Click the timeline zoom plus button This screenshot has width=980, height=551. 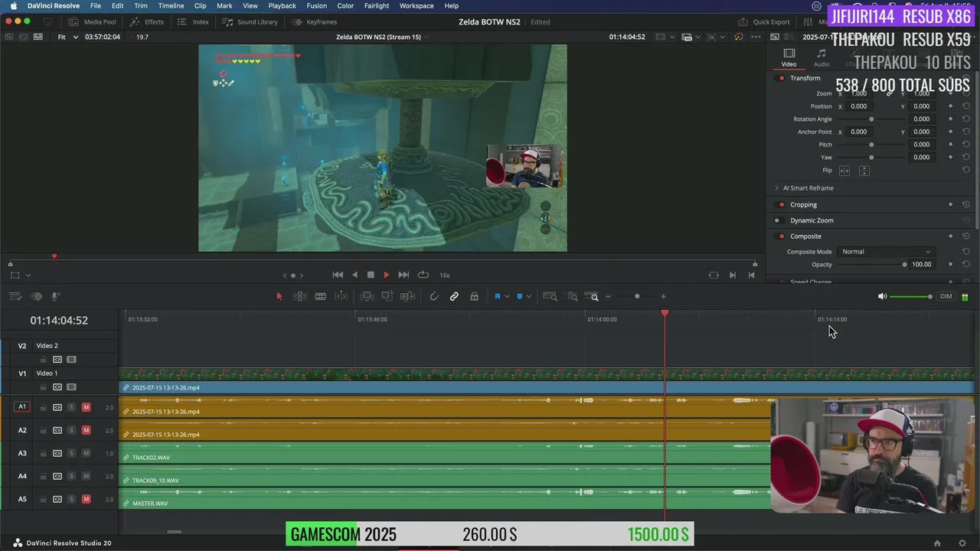point(663,297)
